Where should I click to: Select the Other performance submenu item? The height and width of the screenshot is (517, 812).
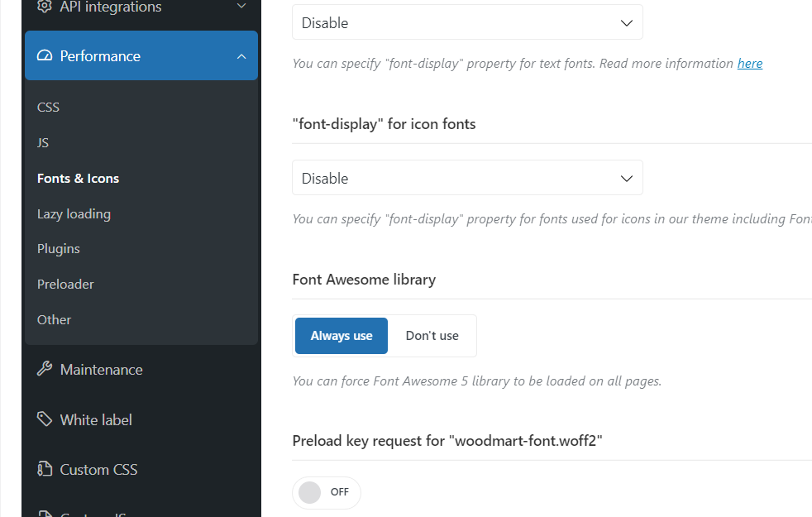tap(55, 320)
